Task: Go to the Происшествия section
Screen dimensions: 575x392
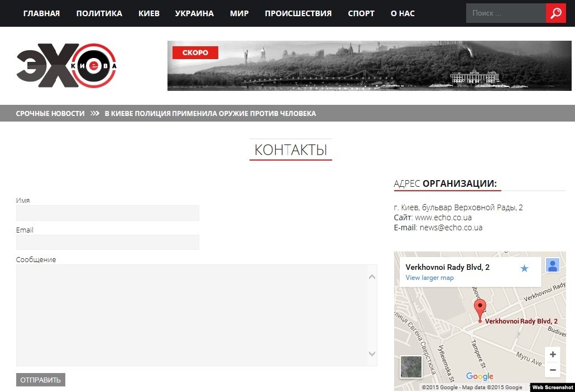Action: tap(298, 13)
